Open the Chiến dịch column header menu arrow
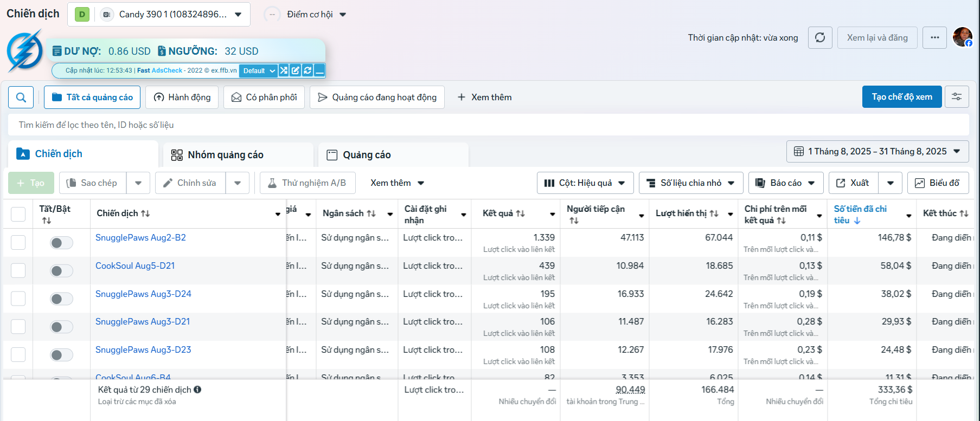 point(278,215)
